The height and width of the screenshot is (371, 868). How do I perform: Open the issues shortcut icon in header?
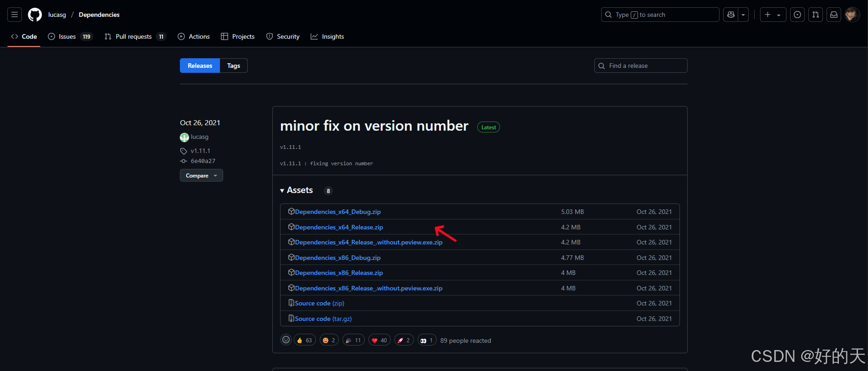(x=797, y=15)
